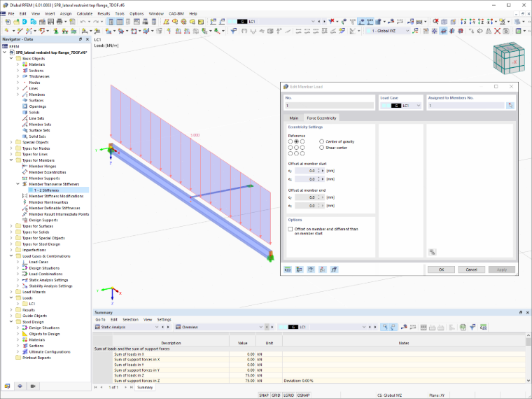Click the Open folder icon in toolbar
The height and width of the screenshot is (399, 532).
16,22
